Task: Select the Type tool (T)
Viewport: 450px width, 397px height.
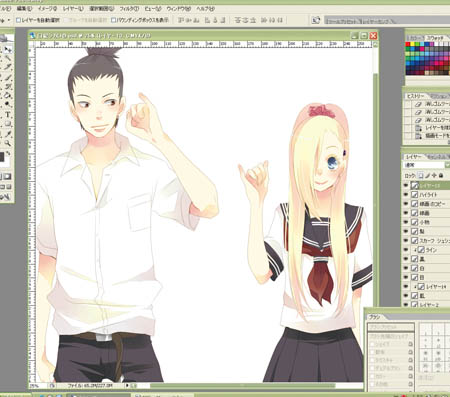Action: pyautogui.click(x=8, y=114)
